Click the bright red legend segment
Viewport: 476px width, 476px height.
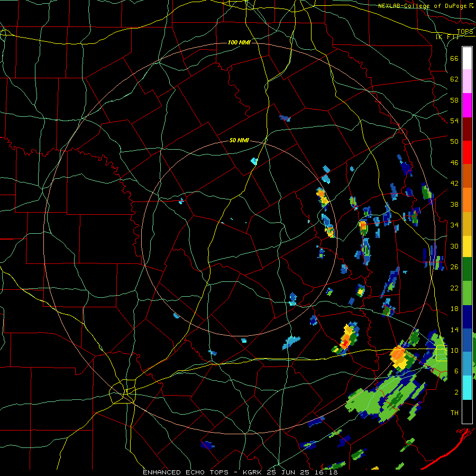point(467,152)
